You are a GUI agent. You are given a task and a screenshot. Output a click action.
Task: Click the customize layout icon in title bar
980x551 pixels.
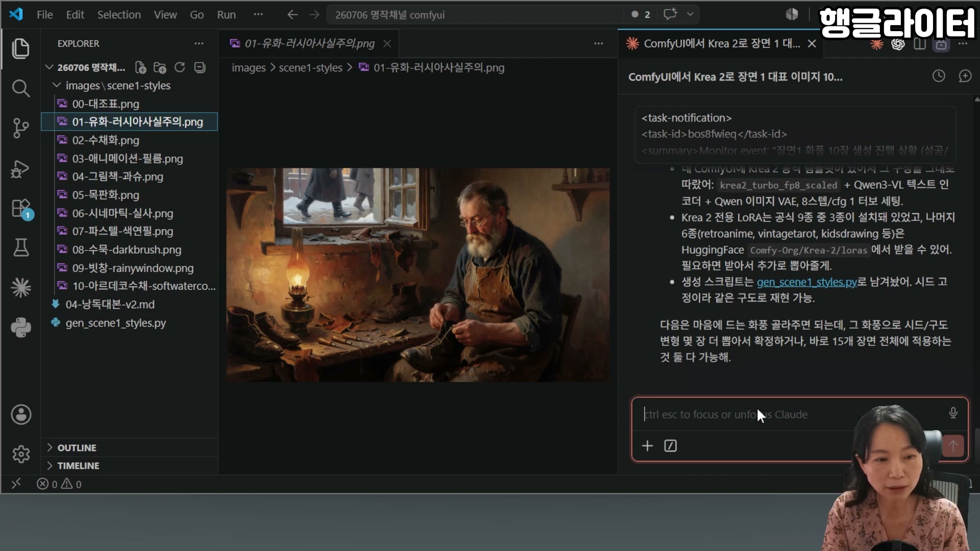pyautogui.click(x=792, y=14)
